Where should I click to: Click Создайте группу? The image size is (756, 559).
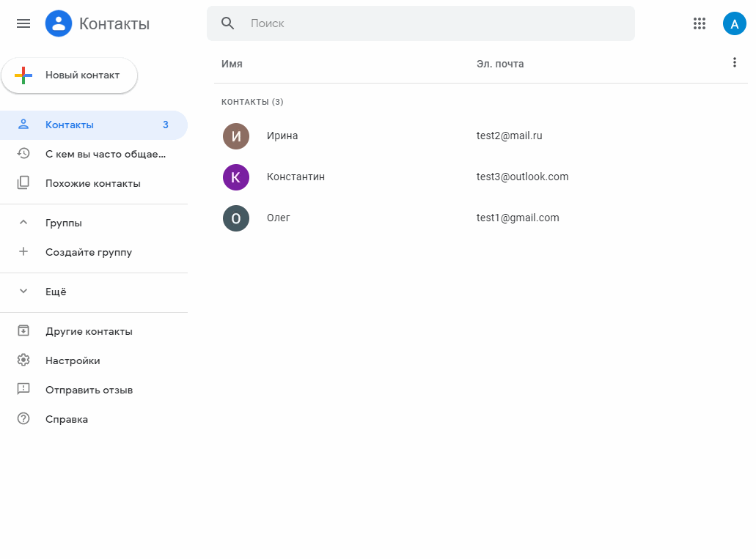[94, 252]
